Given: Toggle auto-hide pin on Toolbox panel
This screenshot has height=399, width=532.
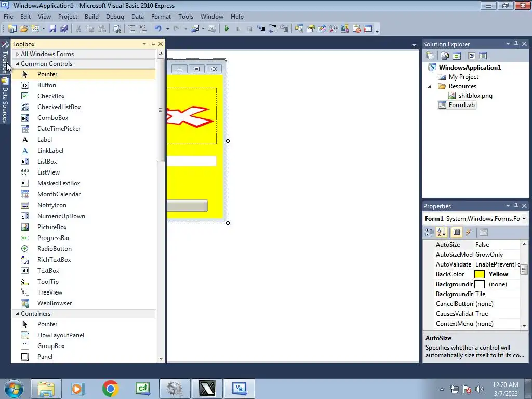Looking at the screenshot, I should (x=153, y=44).
